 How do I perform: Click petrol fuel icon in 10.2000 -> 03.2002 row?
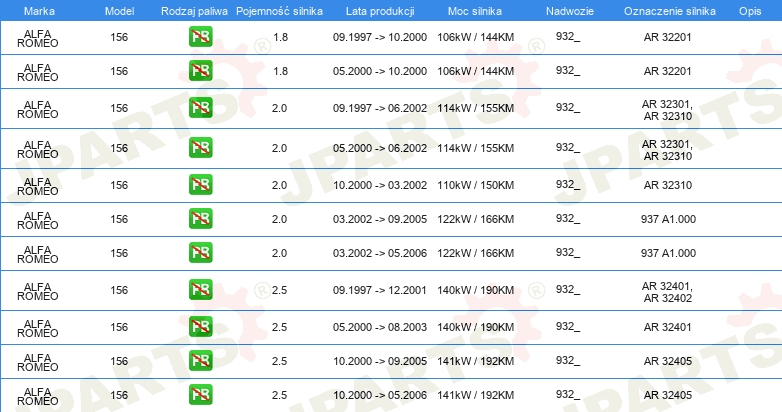(x=200, y=185)
